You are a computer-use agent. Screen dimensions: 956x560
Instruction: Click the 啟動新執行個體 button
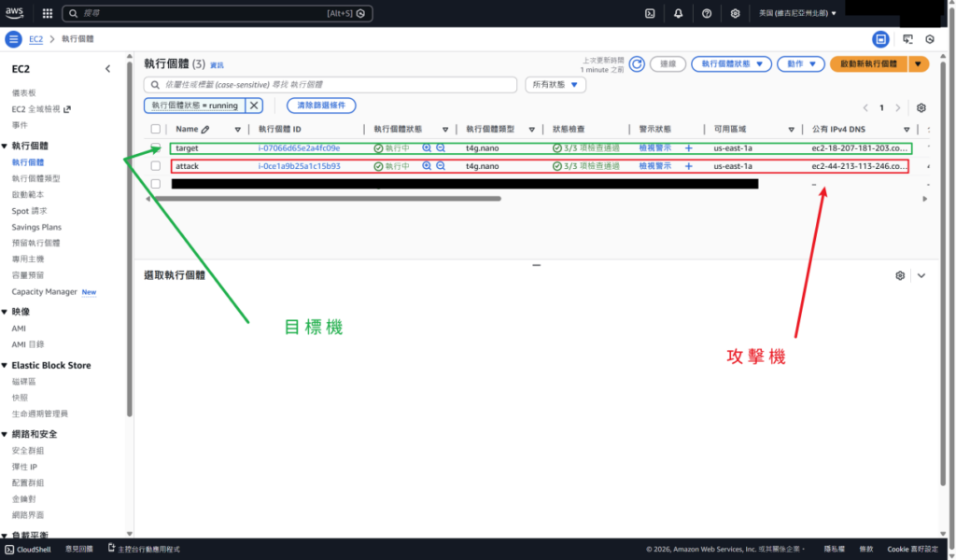868,64
